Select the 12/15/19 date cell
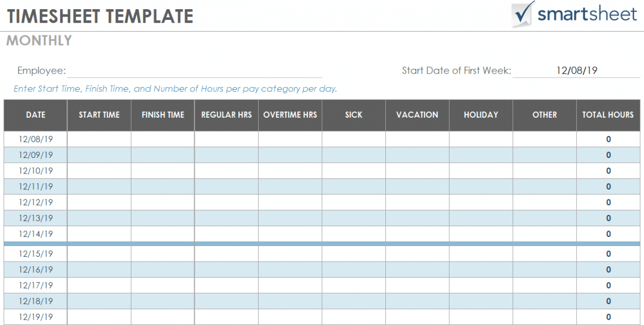 pos(35,254)
